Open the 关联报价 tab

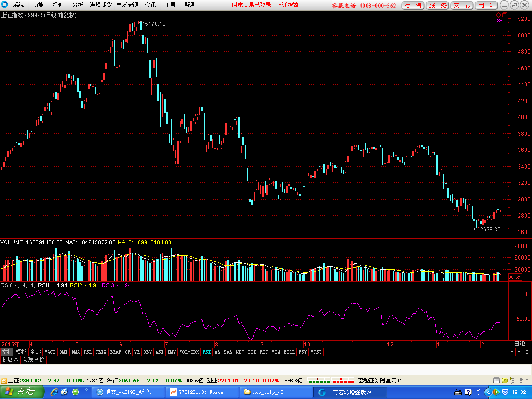[34, 360]
